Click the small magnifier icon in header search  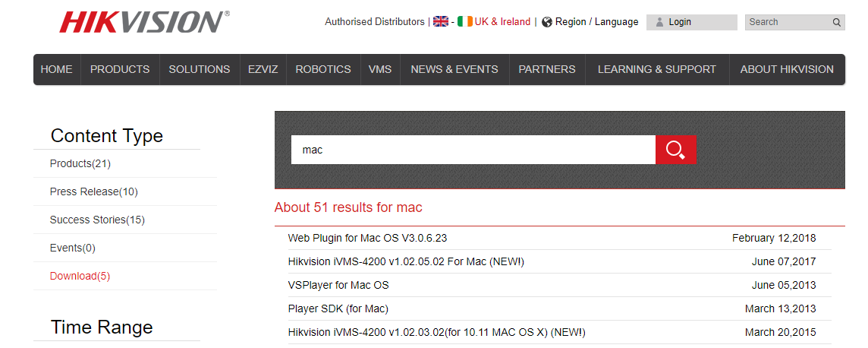pyautogui.click(x=836, y=23)
